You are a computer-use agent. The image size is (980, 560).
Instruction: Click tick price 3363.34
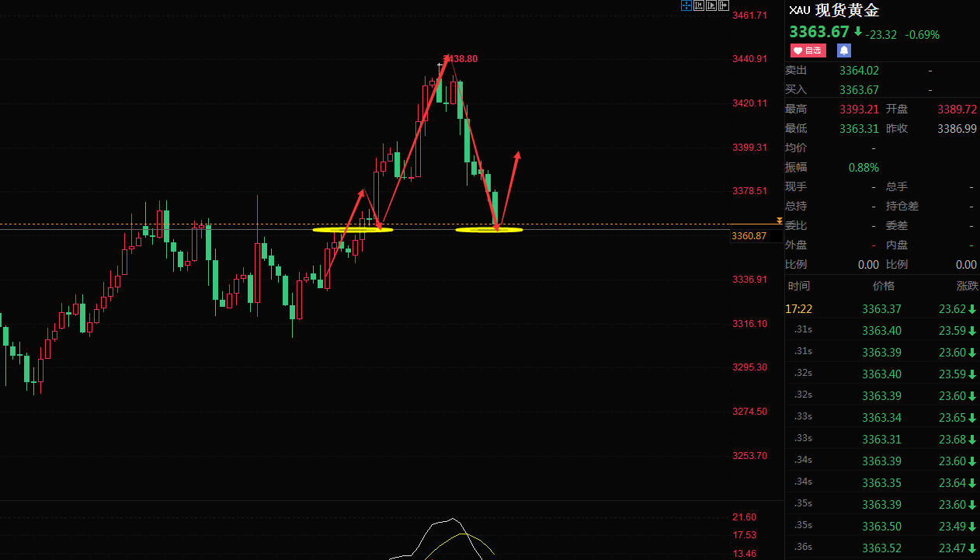coord(881,418)
